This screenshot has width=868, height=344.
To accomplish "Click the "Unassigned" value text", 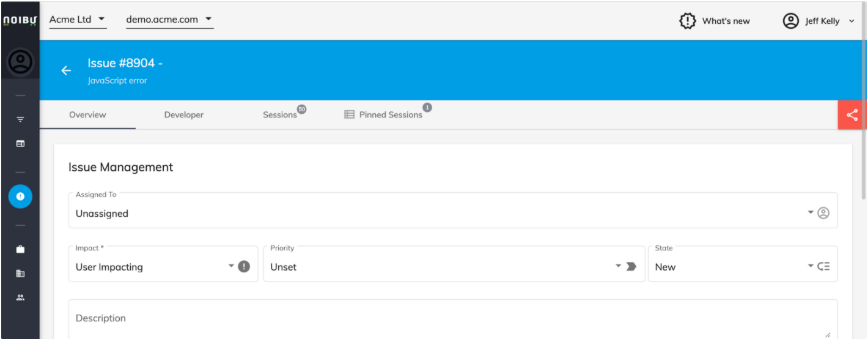I will click(102, 214).
